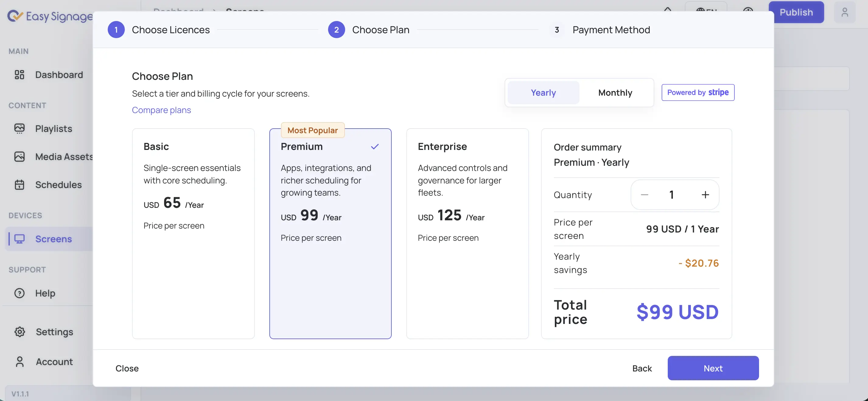The image size is (868, 401).
Task: Click the Next button
Action: [x=713, y=368]
